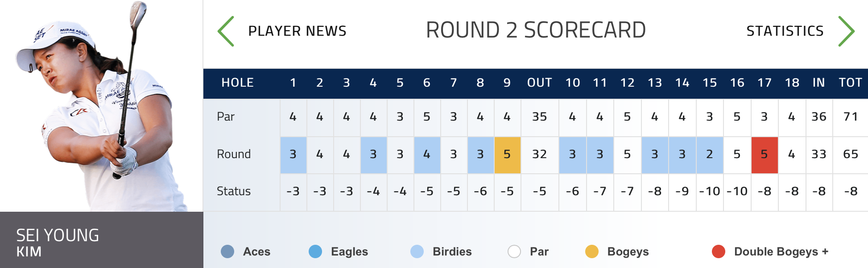
Task: Click the Sei Young Kim name banner
Action: [102, 240]
